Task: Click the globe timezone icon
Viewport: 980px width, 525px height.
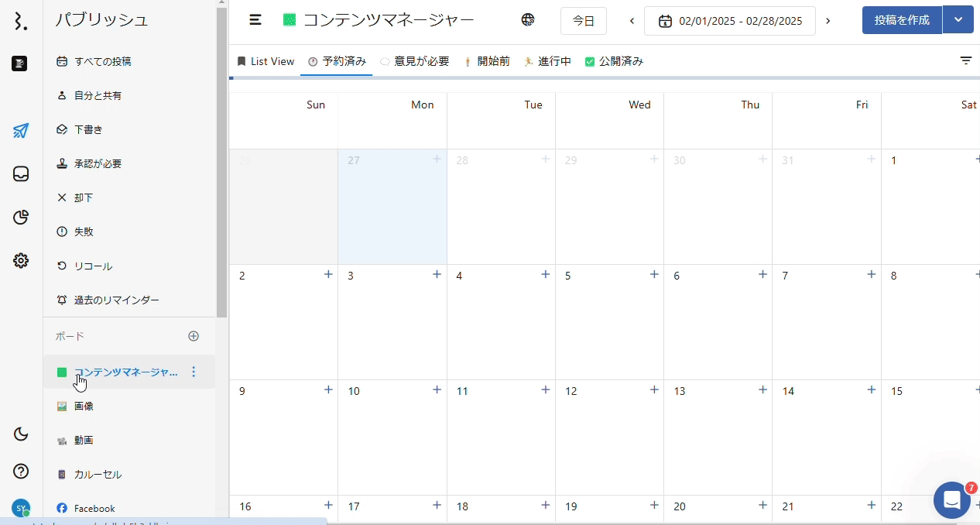Action: pyautogui.click(x=528, y=20)
